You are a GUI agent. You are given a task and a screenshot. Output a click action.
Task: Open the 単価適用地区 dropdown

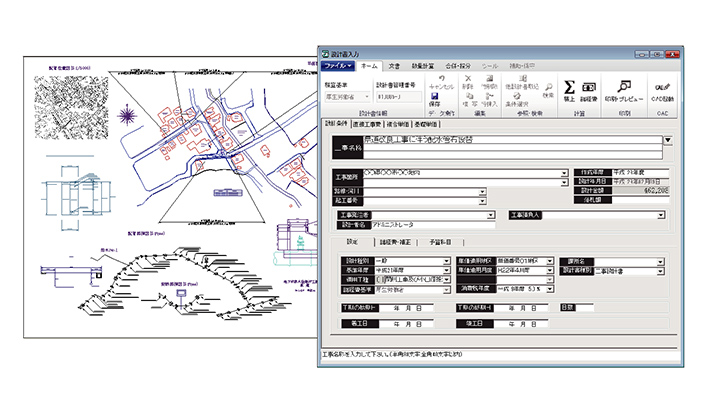(550, 261)
